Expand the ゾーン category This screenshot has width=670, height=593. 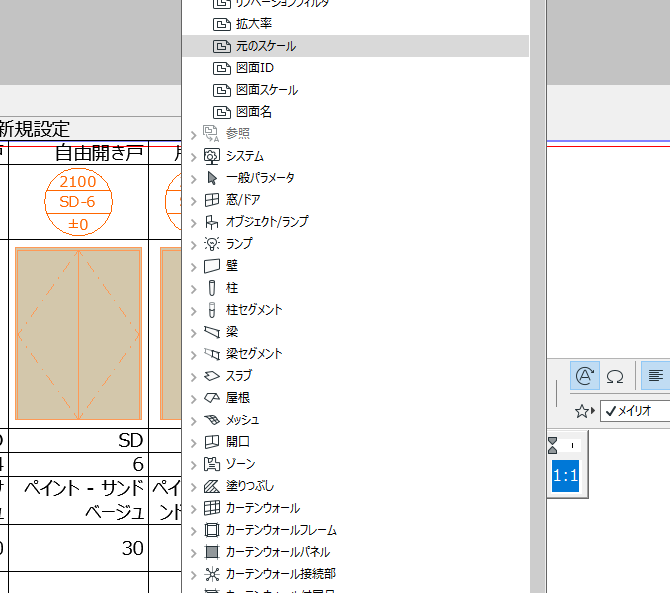(194, 465)
